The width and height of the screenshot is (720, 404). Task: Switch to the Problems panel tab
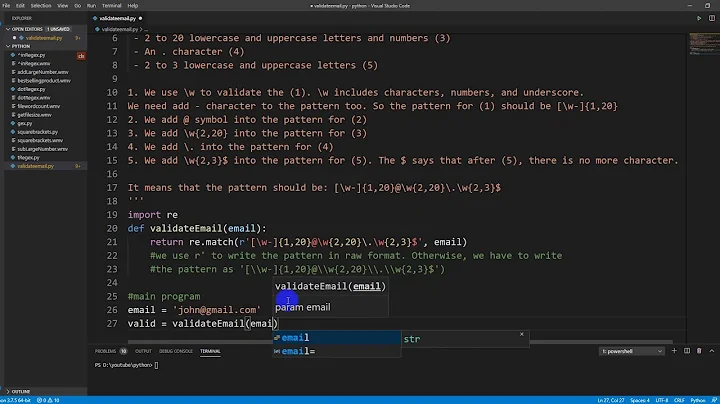click(106, 351)
